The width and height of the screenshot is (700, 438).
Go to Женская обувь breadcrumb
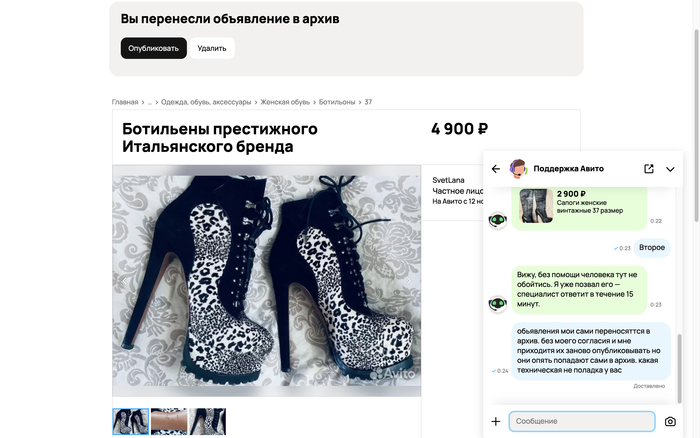pos(285,102)
